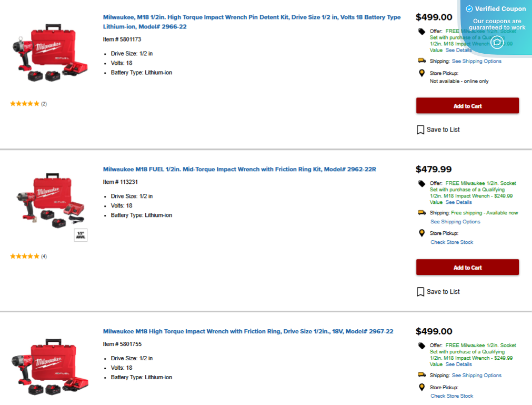
Task: Click Check Store Stock for Model 2962-22R
Action: (451, 242)
